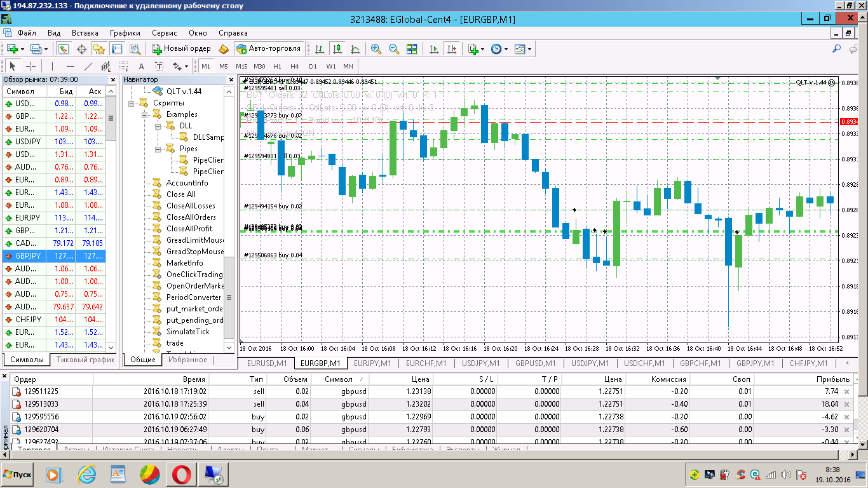Open the Сервис menu
868x488 pixels.
165,33
